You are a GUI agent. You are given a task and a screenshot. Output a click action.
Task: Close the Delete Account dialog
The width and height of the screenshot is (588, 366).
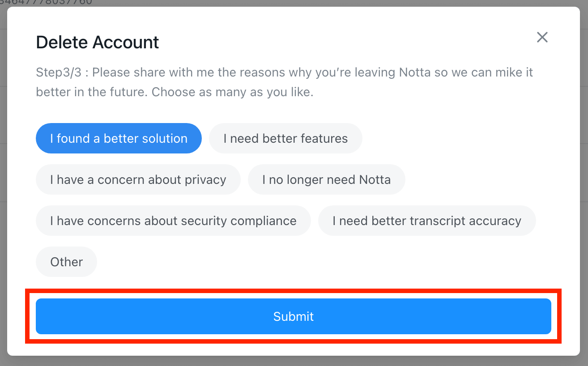(542, 37)
